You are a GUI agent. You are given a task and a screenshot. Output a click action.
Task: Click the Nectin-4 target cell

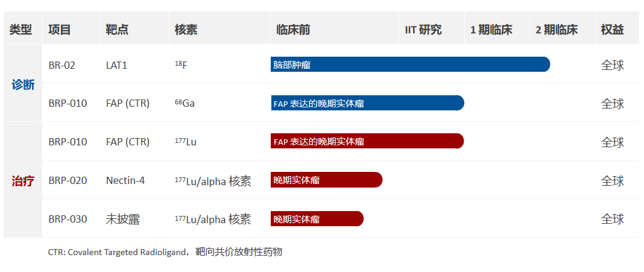tap(125, 180)
